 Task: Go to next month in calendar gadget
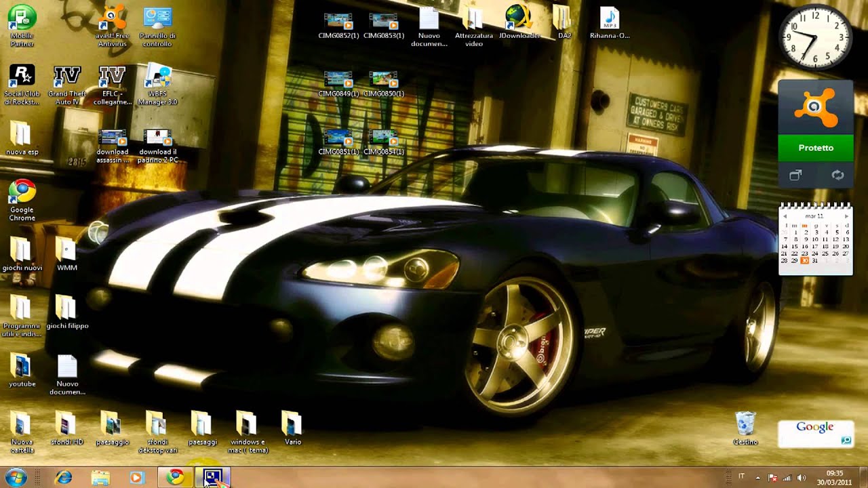pyautogui.click(x=846, y=216)
